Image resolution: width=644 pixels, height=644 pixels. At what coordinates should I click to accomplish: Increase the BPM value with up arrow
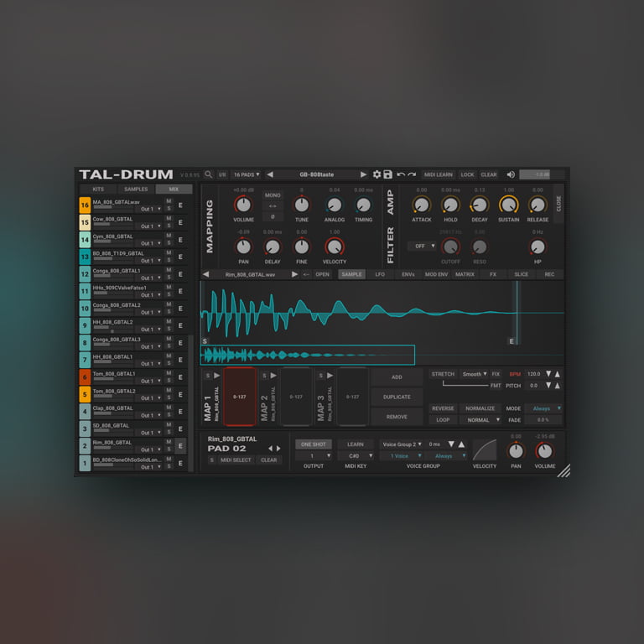(x=558, y=374)
